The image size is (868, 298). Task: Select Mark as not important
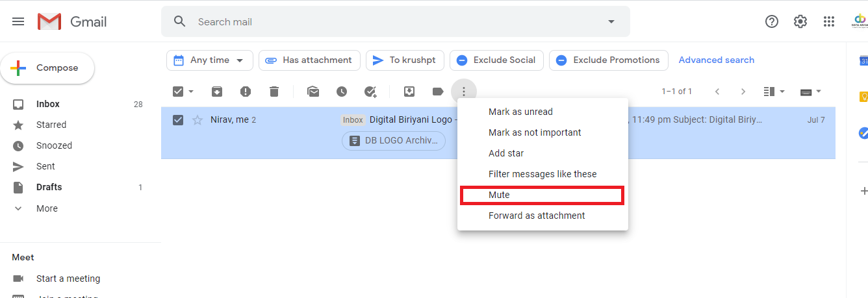[x=542, y=132]
